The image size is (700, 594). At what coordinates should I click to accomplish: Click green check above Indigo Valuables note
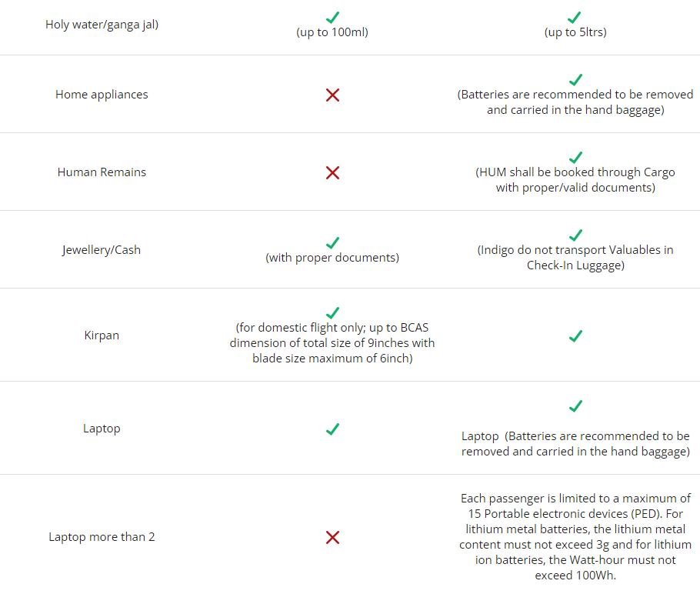[x=575, y=235]
